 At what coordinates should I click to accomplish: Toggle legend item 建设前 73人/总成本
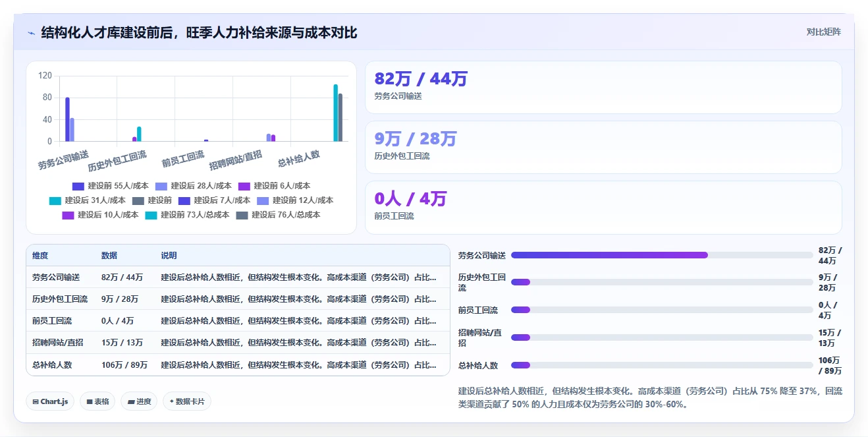(x=188, y=215)
